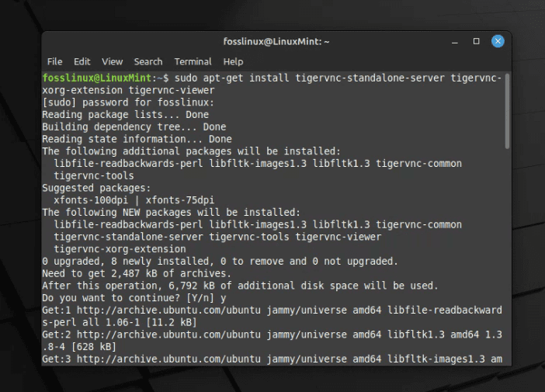
Task: Click the terminal vertical scrollbar handle
Action: [x=507, y=111]
